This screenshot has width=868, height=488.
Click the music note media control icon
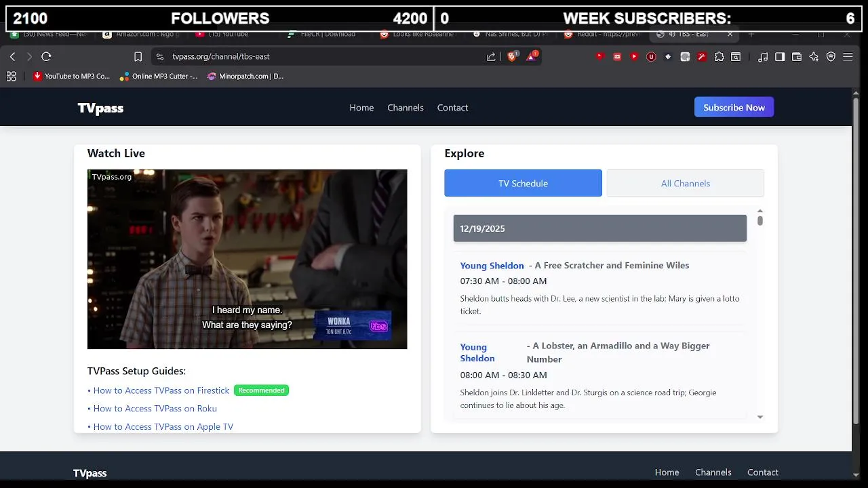tap(763, 57)
